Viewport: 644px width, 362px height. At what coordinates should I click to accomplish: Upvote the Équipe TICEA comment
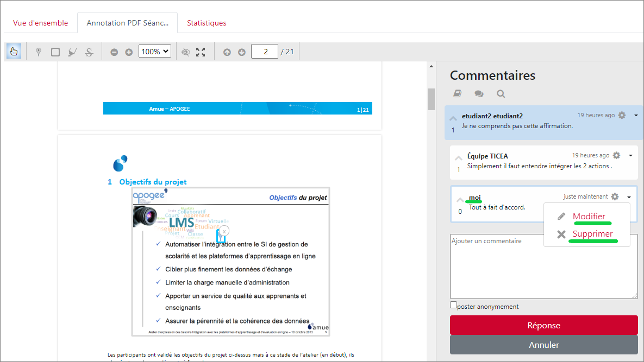click(459, 158)
